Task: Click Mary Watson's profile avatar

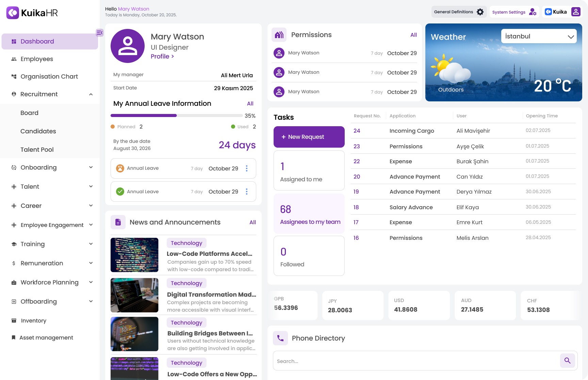Action: tap(128, 46)
